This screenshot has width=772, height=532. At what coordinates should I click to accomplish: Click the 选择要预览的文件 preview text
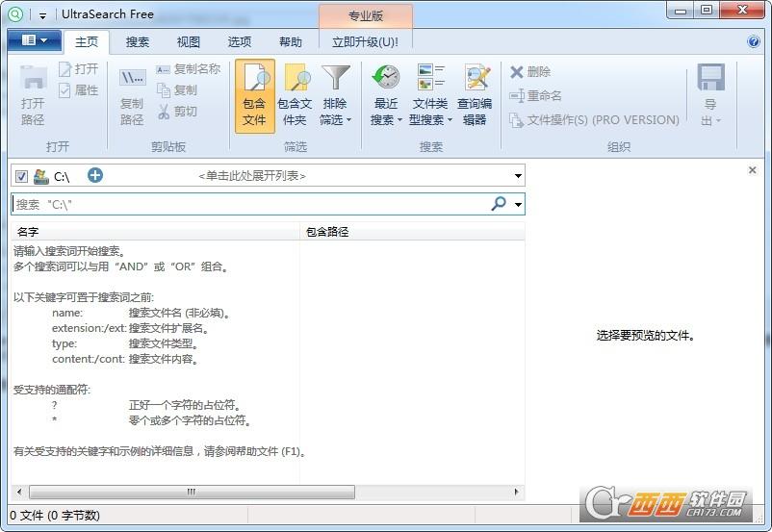point(646,336)
